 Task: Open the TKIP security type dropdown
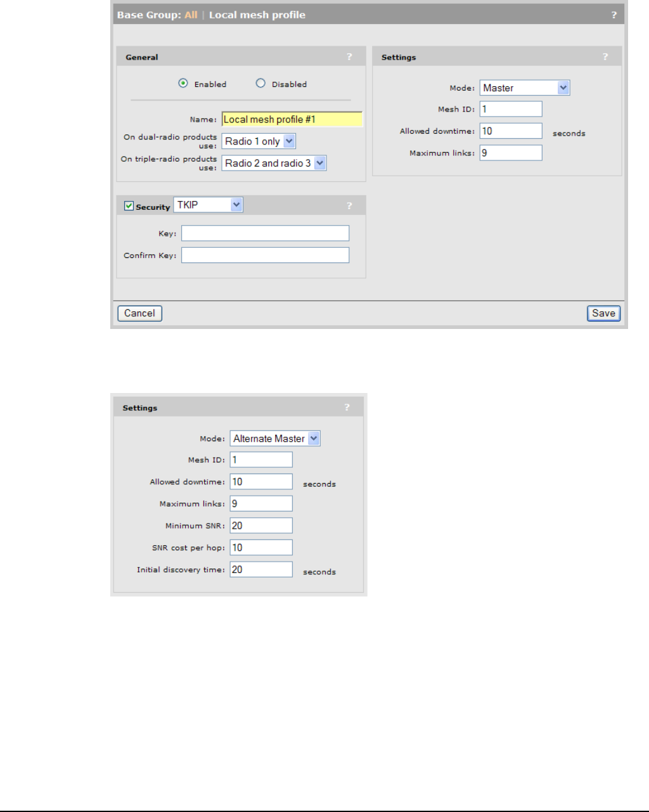pyautogui.click(x=208, y=205)
